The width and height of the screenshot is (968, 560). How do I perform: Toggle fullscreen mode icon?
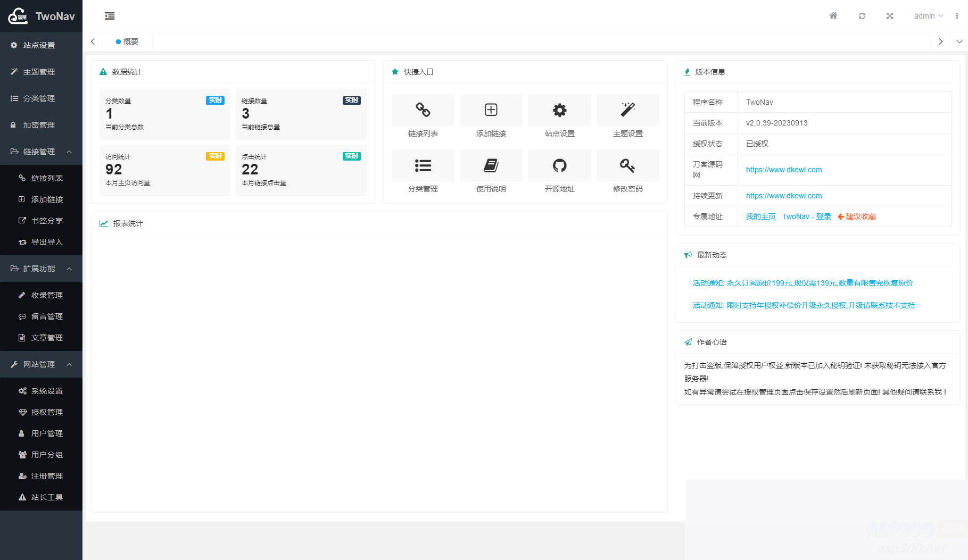point(890,16)
